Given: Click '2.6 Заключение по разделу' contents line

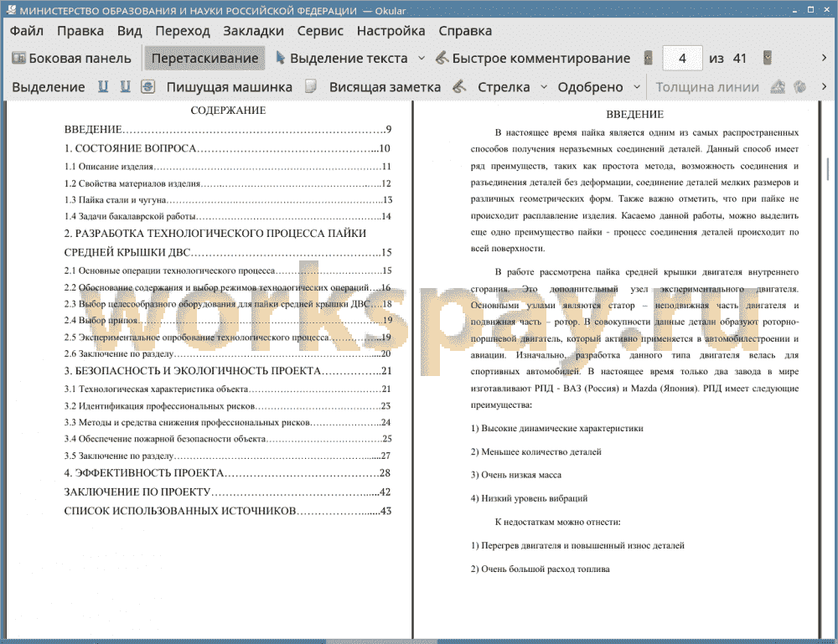Looking at the screenshot, I should coord(228,353).
